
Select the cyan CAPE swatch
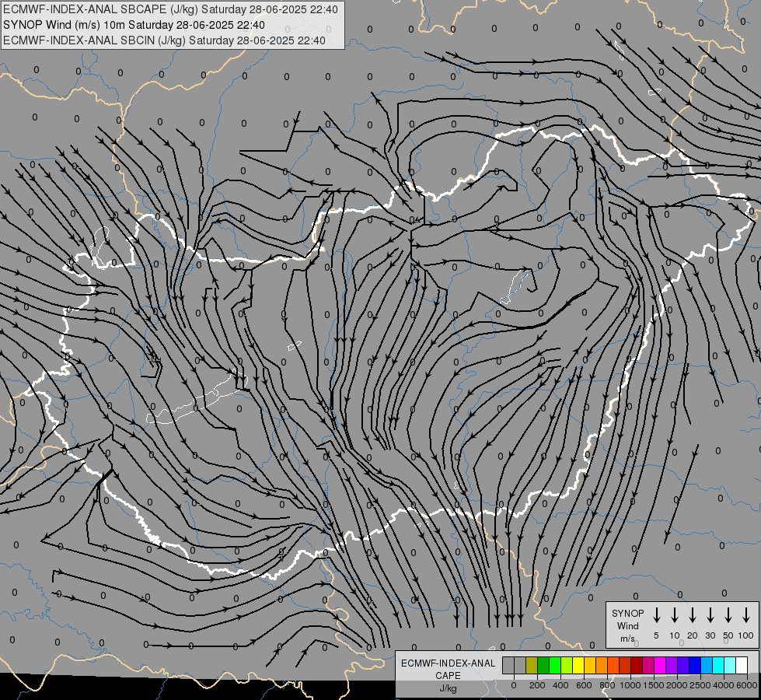pyautogui.click(x=717, y=665)
